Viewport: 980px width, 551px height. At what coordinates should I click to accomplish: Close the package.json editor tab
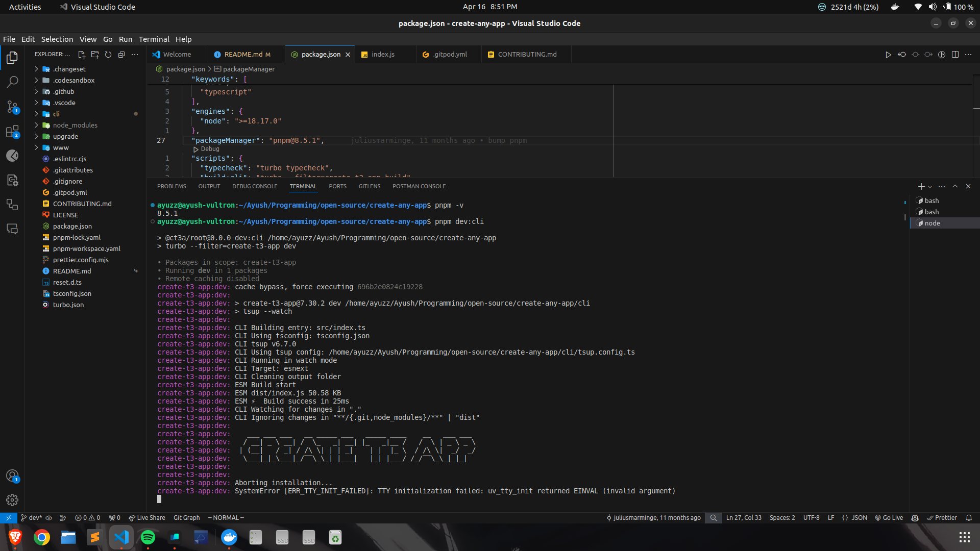tap(348, 55)
